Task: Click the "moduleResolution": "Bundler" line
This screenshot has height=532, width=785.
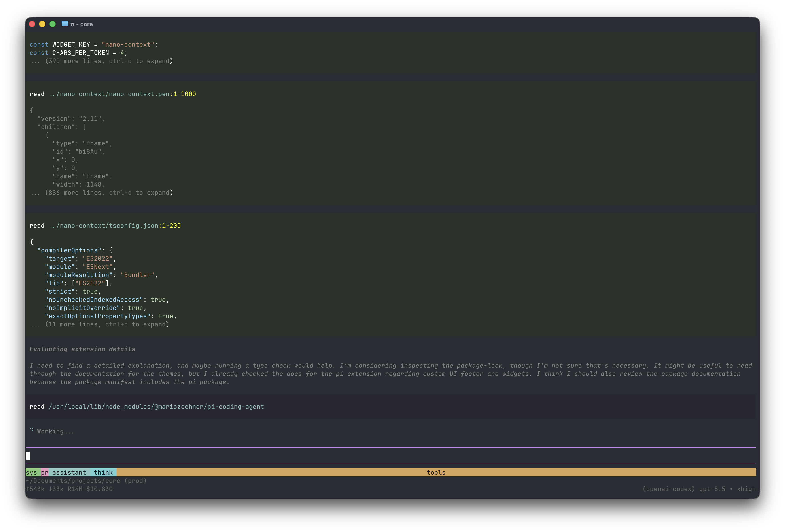Action: click(x=101, y=275)
